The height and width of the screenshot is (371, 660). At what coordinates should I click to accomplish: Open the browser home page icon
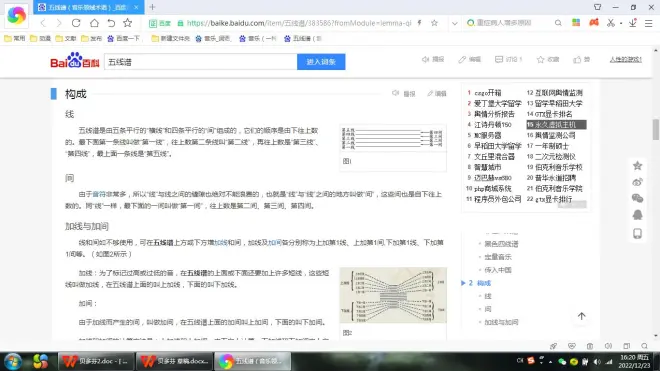point(94,23)
